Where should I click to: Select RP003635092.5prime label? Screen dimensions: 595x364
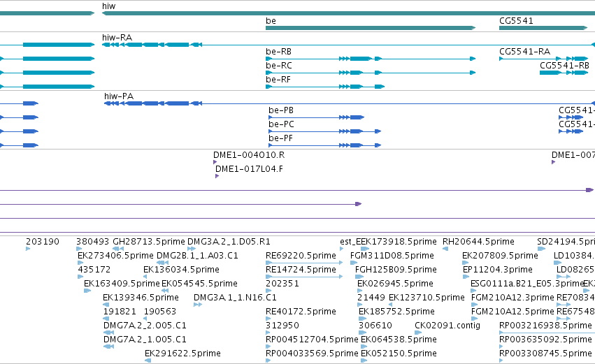click(545, 340)
